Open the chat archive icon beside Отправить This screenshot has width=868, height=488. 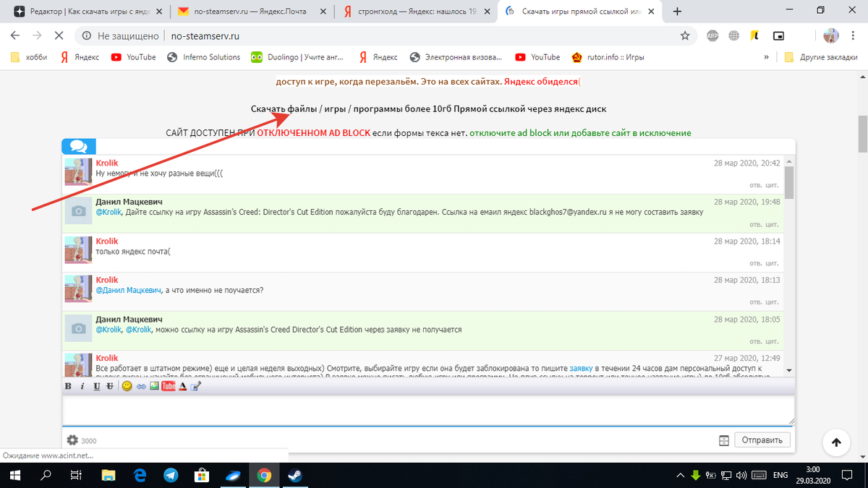coord(723,440)
